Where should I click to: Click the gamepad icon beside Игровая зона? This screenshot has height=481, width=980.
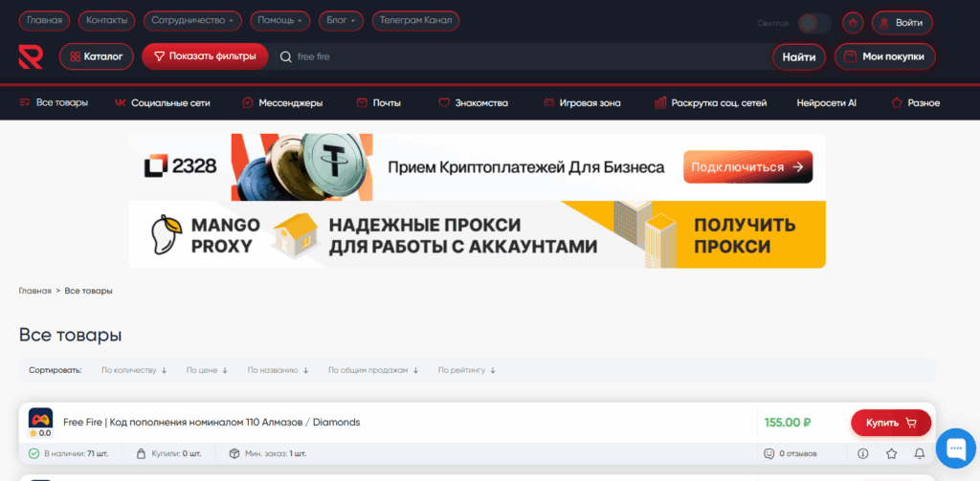(x=548, y=103)
